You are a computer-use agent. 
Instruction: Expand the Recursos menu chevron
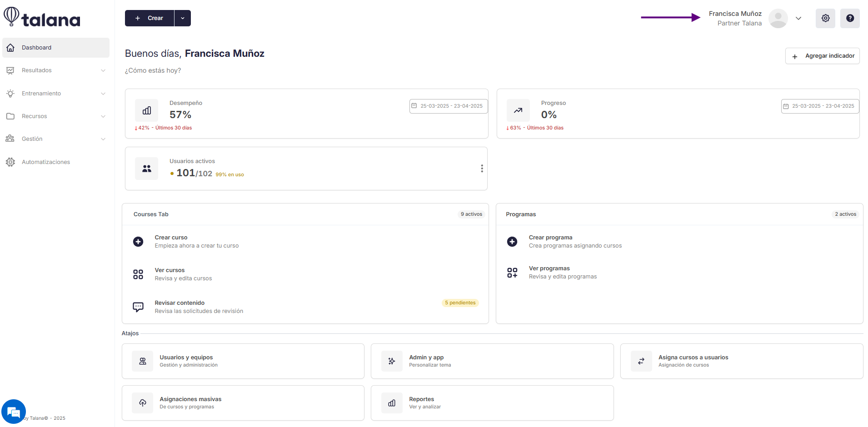(x=103, y=116)
